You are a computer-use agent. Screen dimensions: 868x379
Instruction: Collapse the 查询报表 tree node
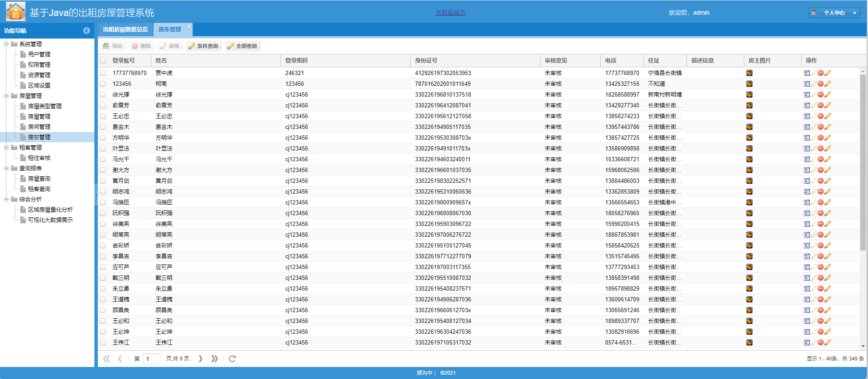pos(6,168)
